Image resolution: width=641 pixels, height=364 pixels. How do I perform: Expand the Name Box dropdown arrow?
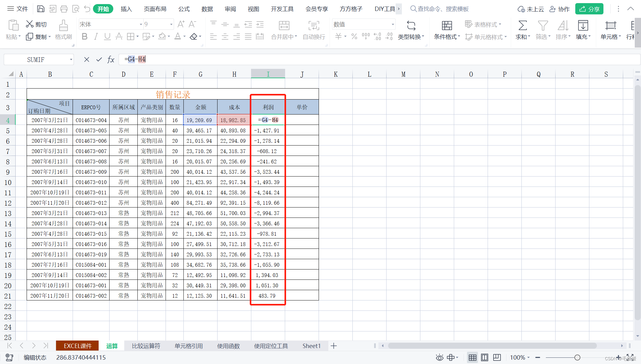(x=71, y=59)
